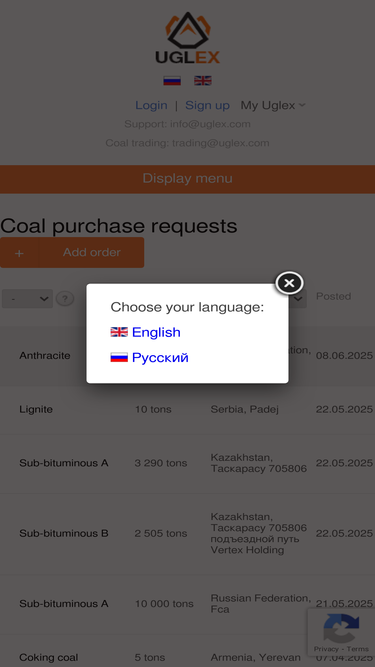Click the Display menu bar
This screenshot has height=667, width=375.
(188, 179)
